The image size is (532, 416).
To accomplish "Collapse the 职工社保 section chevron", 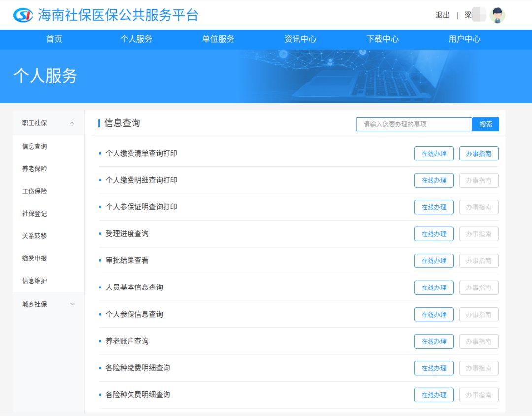I will click(x=72, y=123).
